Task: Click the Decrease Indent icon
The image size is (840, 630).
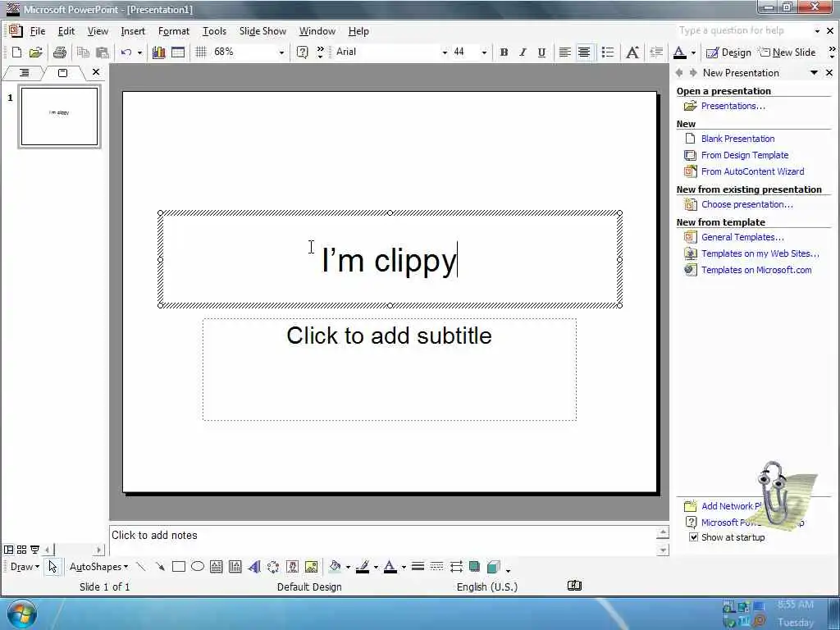Action: (x=656, y=52)
